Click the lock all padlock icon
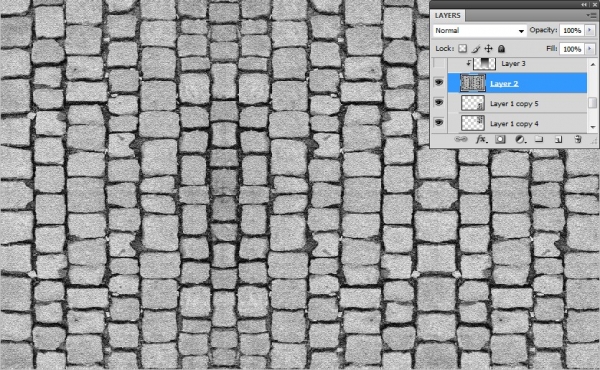Viewport: 600px width, 370px height. 501,49
